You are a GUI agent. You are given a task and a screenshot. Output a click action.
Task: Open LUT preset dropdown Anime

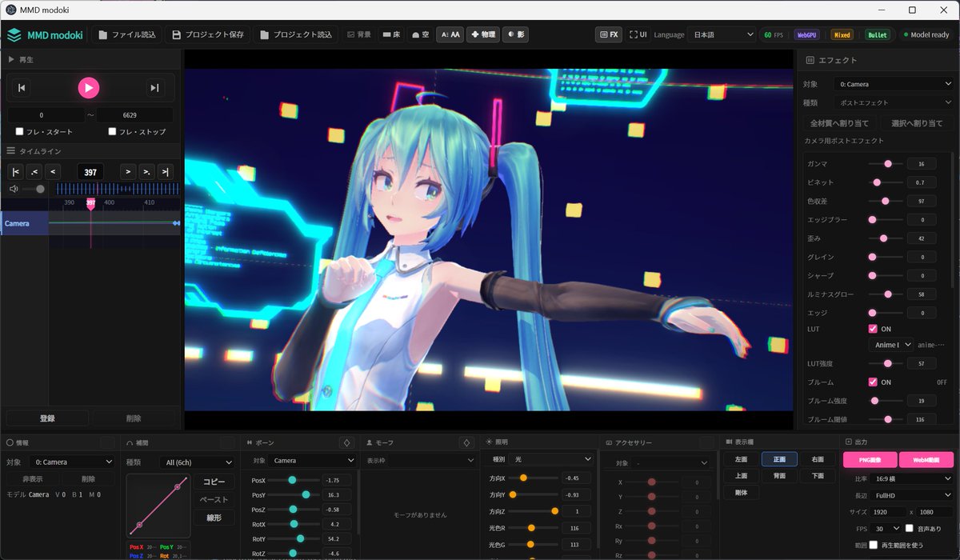[x=890, y=345]
